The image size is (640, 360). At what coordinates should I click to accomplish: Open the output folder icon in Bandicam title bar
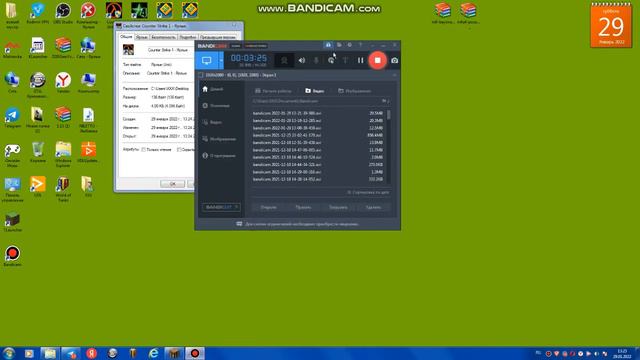click(339, 45)
